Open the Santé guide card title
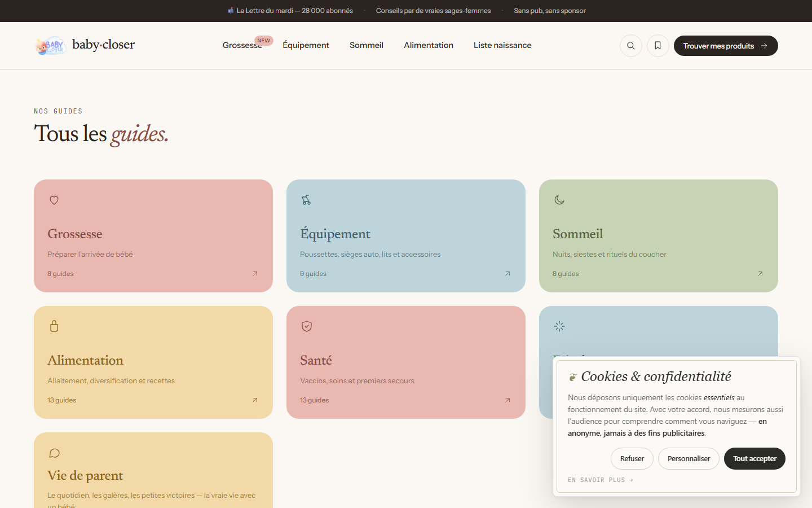 (316, 360)
